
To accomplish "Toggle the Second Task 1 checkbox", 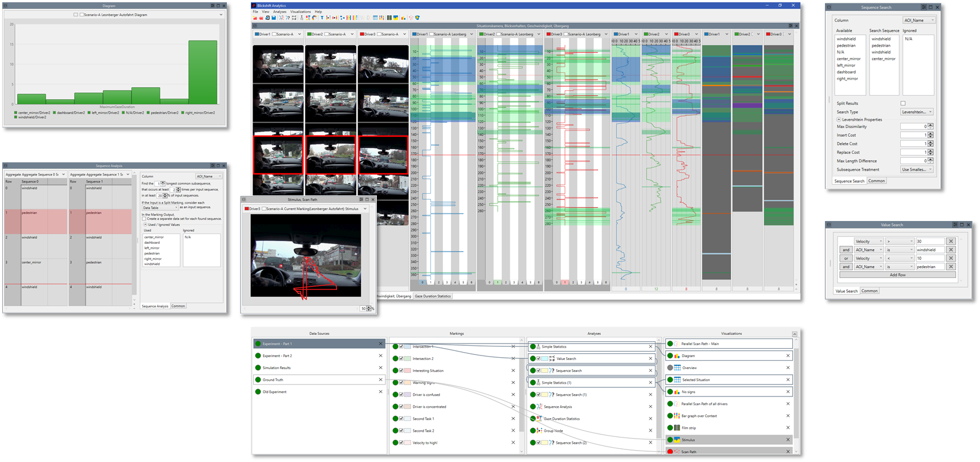I will point(401,419).
